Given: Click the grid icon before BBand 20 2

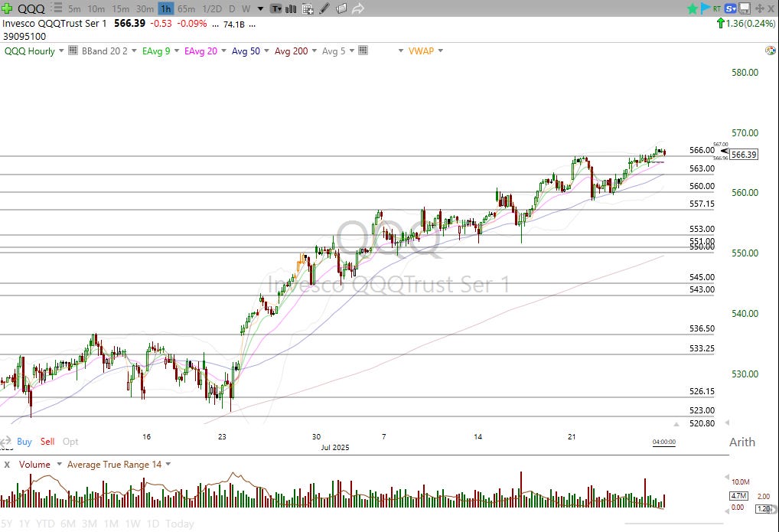Looking at the screenshot, I should (73, 51).
